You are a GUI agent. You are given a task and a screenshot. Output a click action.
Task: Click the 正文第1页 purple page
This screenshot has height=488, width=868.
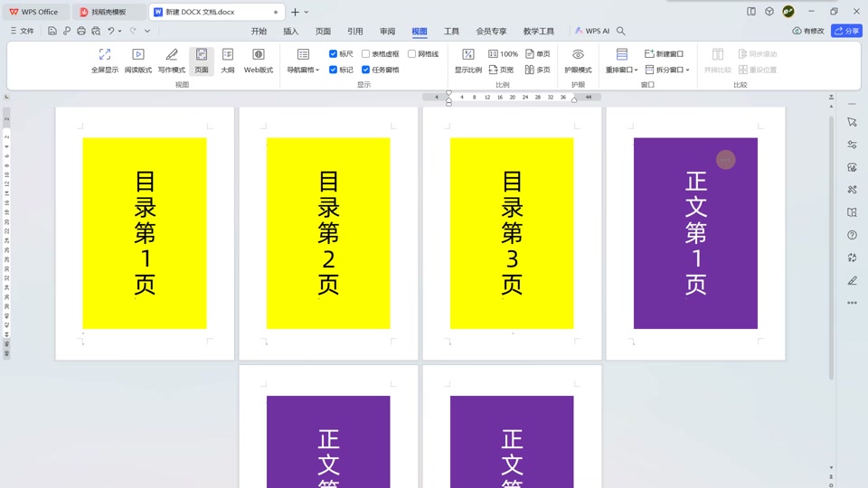click(x=696, y=233)
